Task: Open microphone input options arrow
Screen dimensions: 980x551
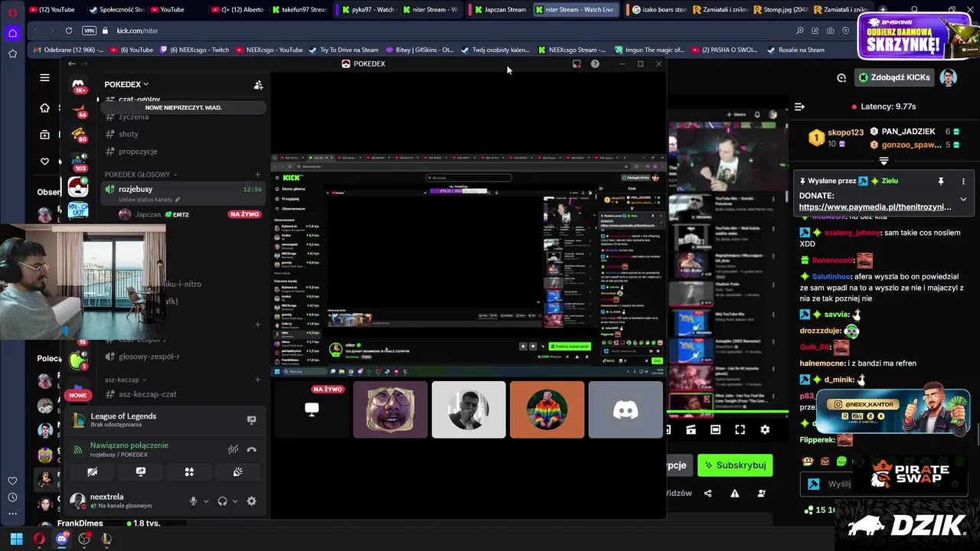Action: point(206,501)
